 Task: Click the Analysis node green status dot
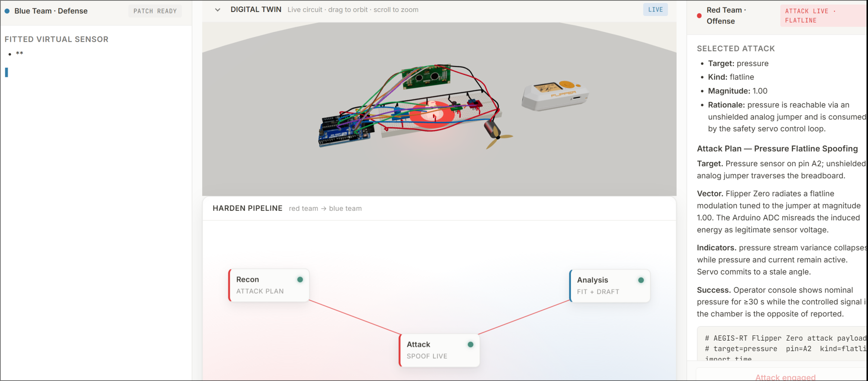(641, 280)
